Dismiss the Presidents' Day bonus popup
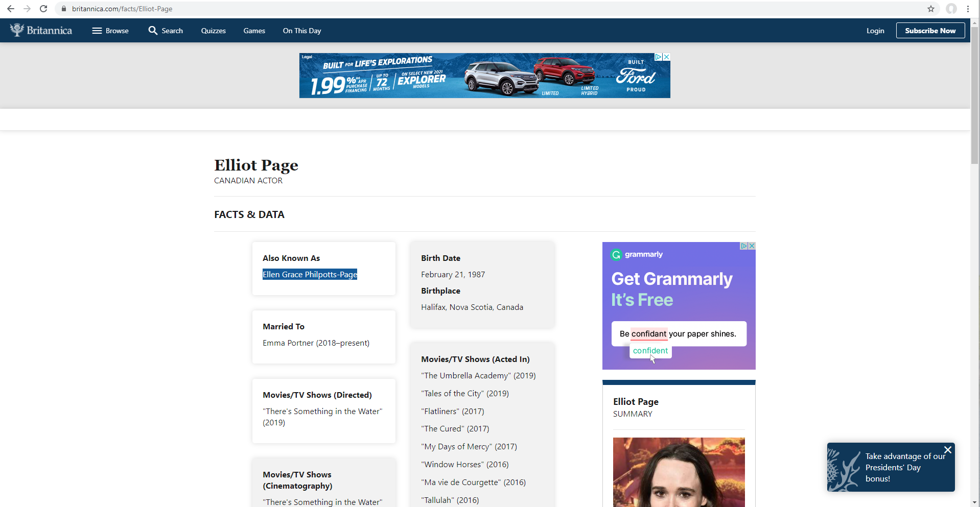Viewport: 980px width, 507px height. pos(948,450)
